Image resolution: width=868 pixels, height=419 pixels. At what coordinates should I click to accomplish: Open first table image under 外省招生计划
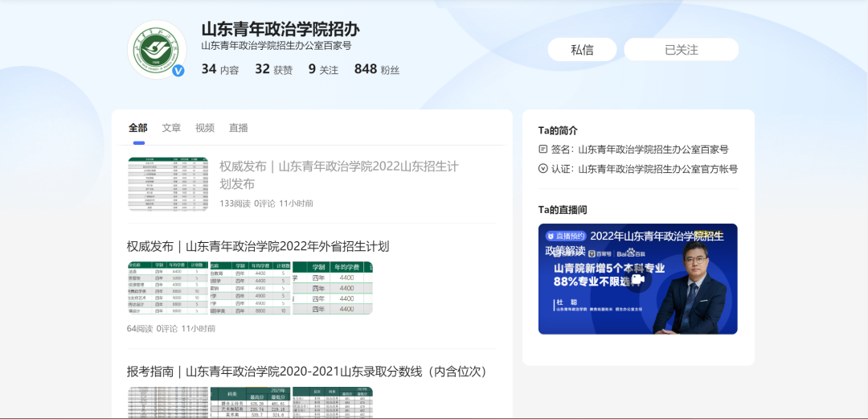pyautogui.click(x=168, y=288)
